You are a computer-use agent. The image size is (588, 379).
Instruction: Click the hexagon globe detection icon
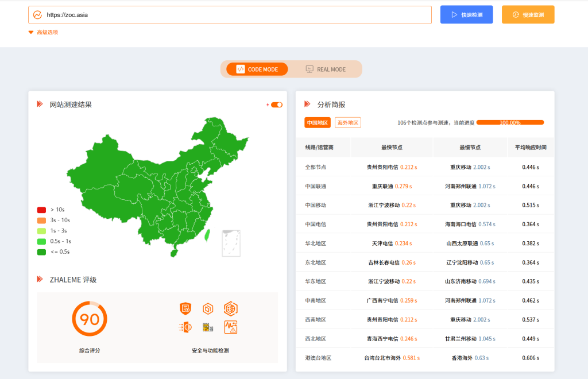tap(230, 308)
